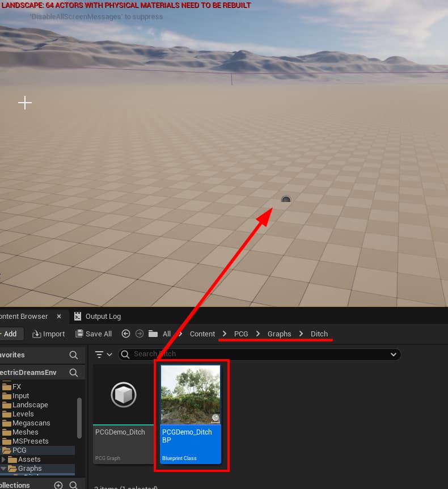The width and height of the screenshot is (448, 489).
Task: Open the Content breadcrumb folder
Action: [x=202, y=334]
